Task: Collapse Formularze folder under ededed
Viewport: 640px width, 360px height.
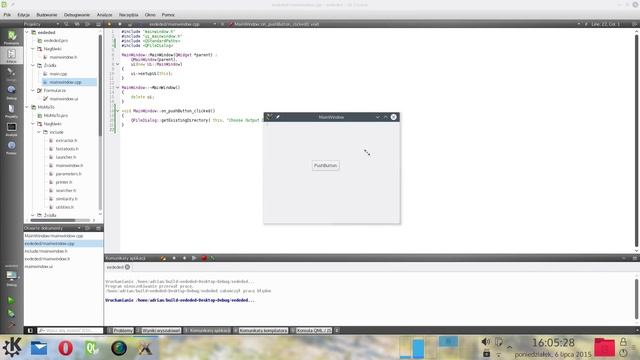Action: coord(33,90)
